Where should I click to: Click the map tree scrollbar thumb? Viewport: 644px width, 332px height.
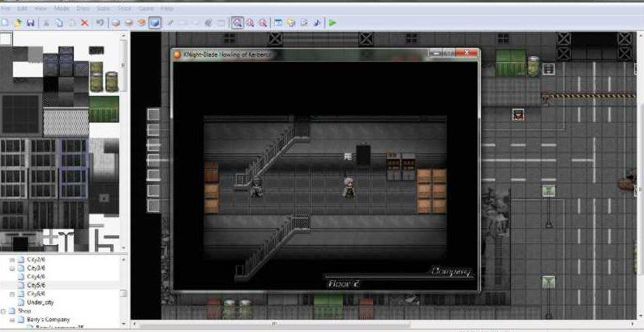[x=123, y=293]
